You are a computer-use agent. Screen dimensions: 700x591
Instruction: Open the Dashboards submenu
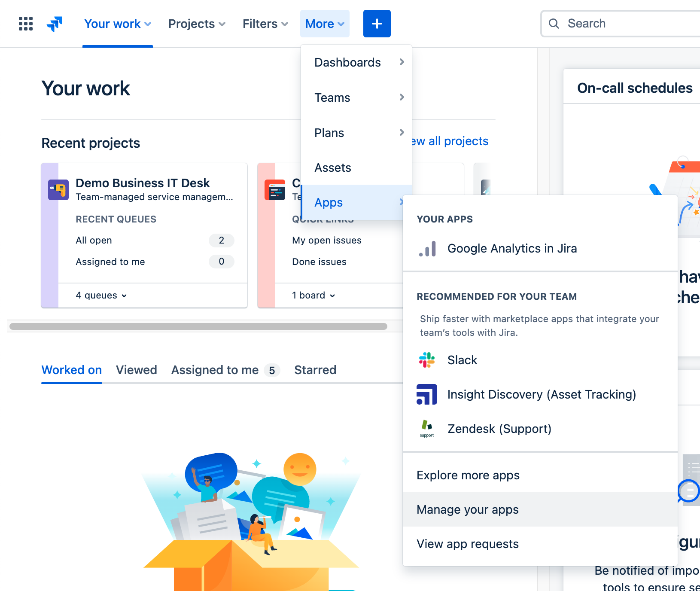(x=356, y=62)
